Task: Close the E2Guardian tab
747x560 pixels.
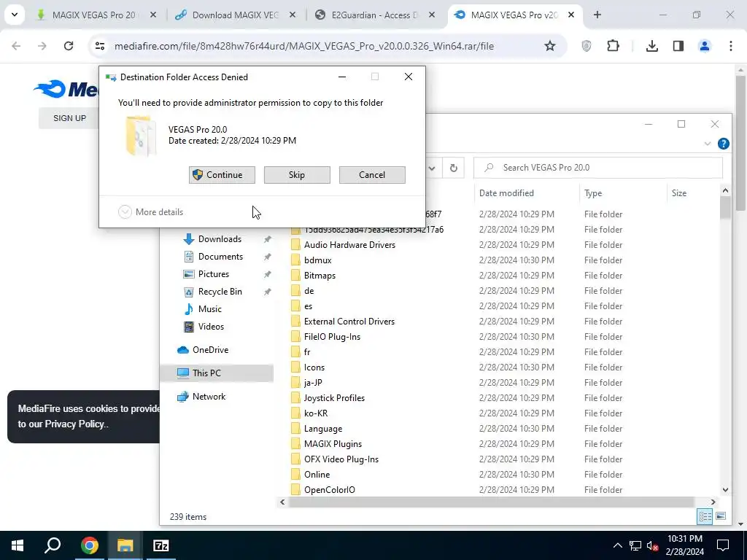Action: [x=432, y=15]
